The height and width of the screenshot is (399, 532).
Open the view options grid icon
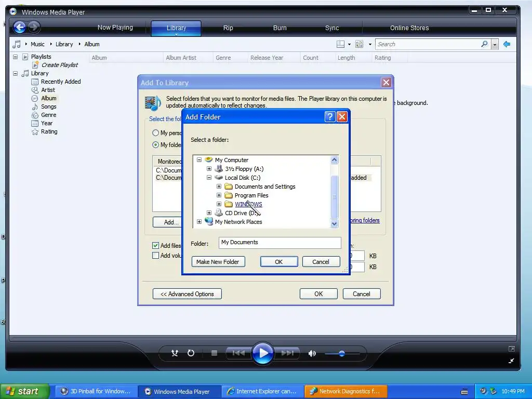click(x=359, y=44)
